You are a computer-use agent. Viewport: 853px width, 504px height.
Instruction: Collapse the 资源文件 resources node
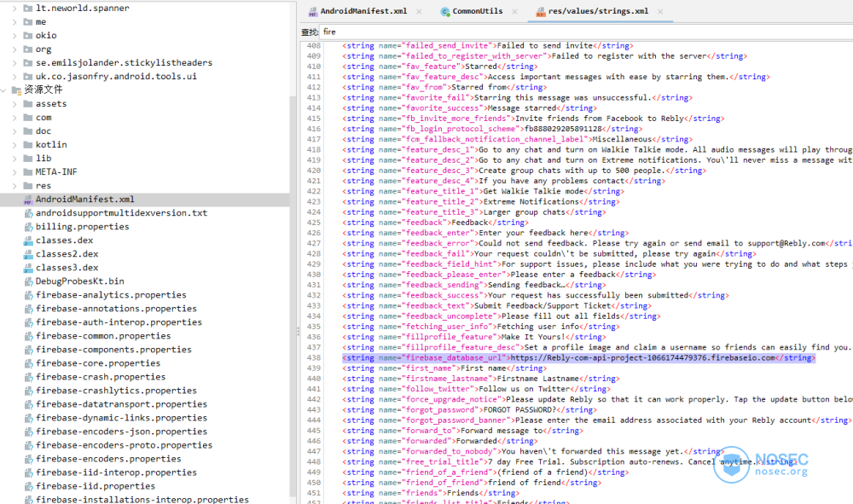[x=3, y=90]
